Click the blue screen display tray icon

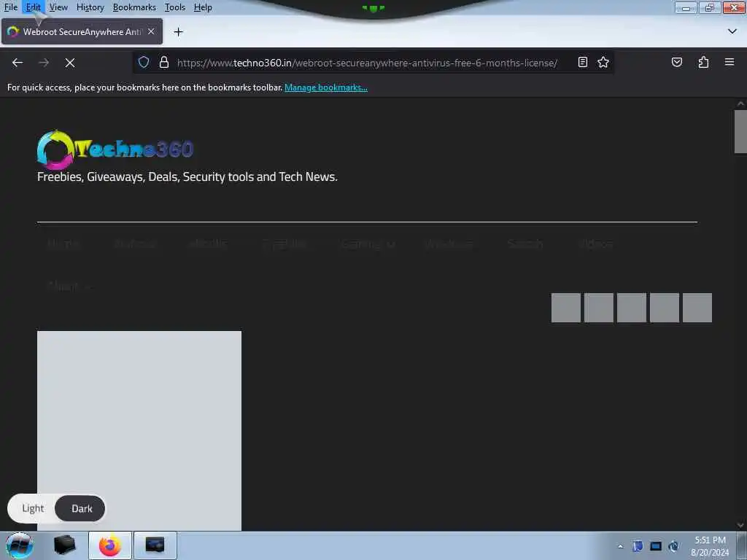[656, 546]
